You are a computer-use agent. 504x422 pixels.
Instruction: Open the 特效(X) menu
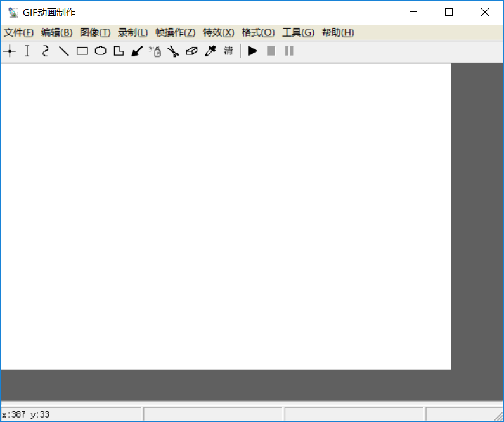pyautogui.click(x=219, y=32)
